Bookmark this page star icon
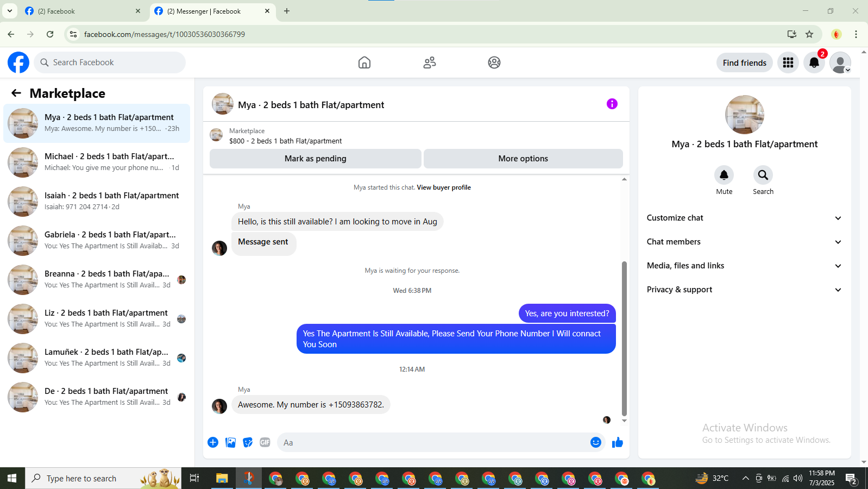Image resolution: width=868 pixels, height=489 pixels. 809,34
